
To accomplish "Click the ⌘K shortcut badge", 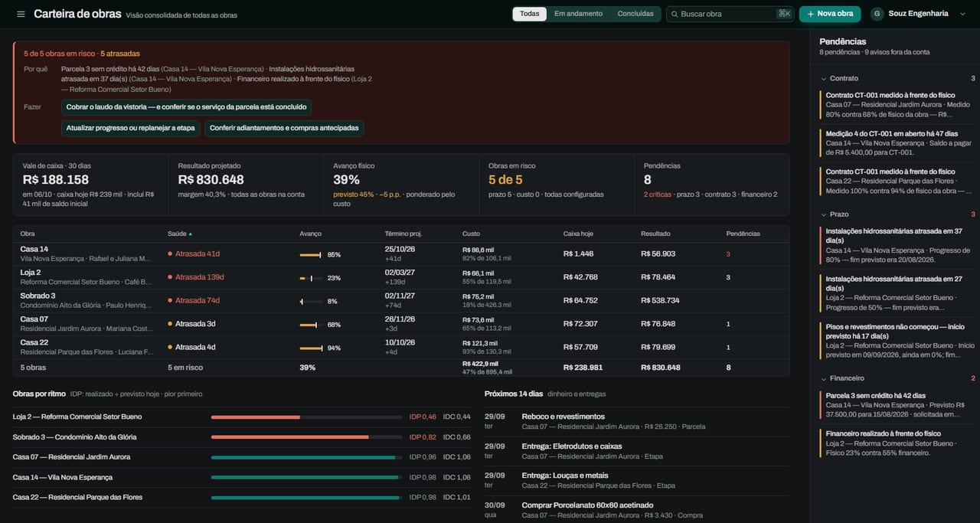I will point(784,14).
